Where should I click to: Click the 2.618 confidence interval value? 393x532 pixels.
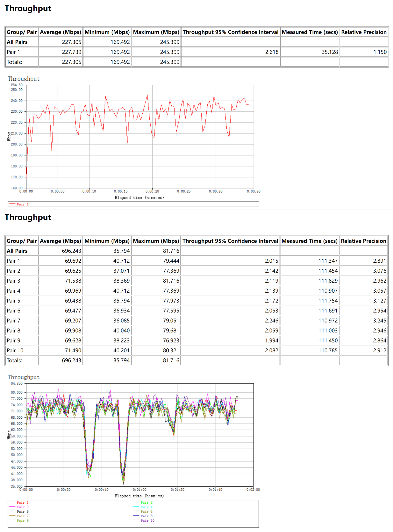pos(272,52)
